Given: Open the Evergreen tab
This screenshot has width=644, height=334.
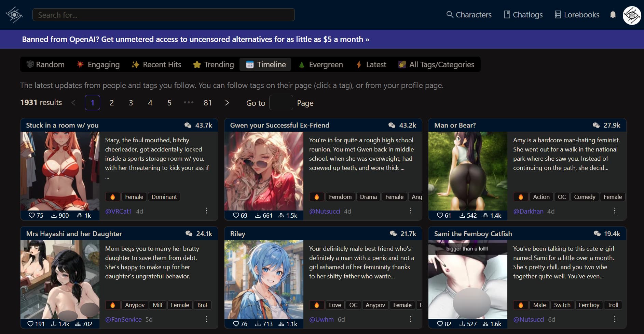Looking at the screenshot, I should [x=320, y=64].
